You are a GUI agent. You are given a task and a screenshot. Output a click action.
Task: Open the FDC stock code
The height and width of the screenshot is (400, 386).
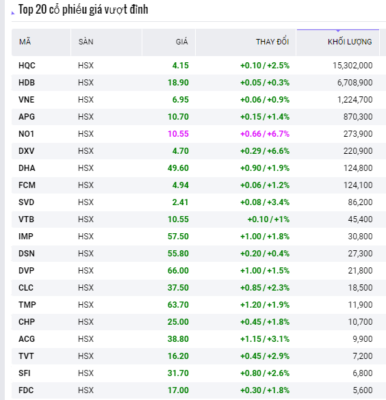tap(26, 390)
